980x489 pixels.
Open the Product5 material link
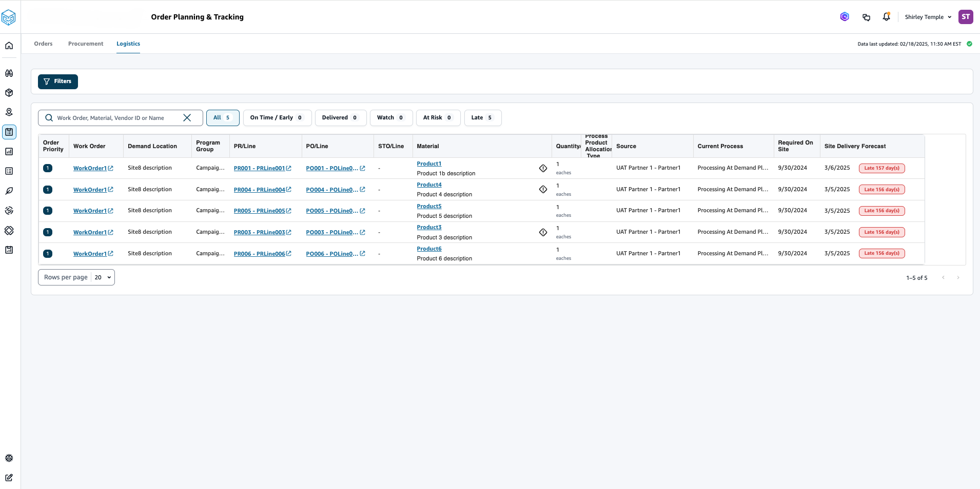429,206
